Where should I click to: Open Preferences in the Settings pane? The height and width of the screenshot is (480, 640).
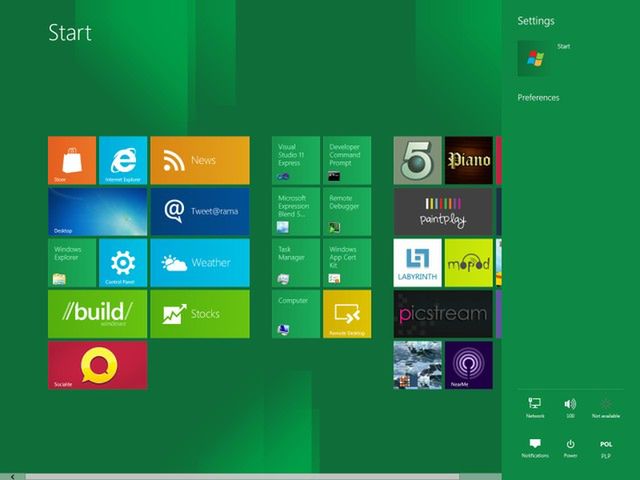[x=538, y=98]
